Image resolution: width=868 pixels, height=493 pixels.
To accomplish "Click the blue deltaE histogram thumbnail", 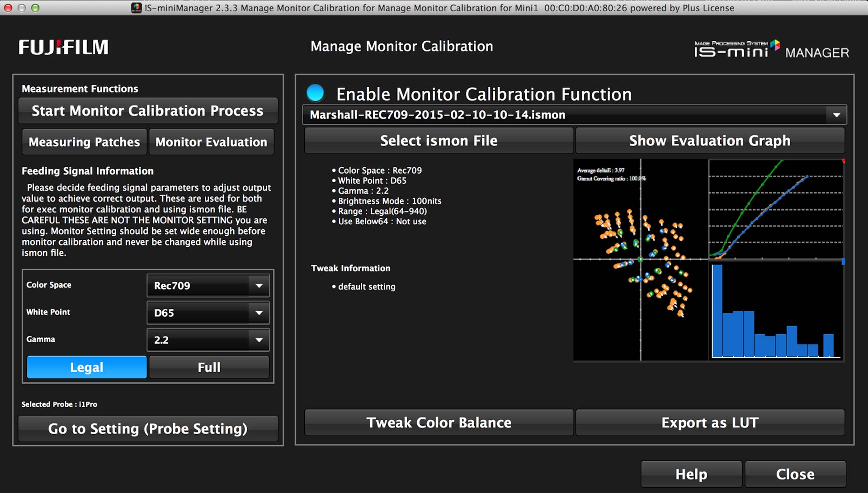I will pyautogui.click(x=776, y=311).
